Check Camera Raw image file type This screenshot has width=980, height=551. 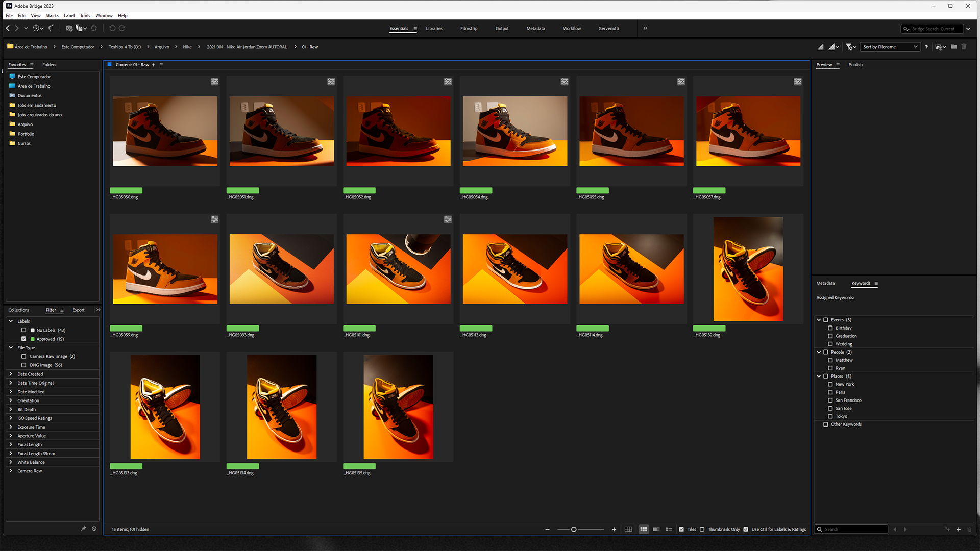[x=23, y=356]
